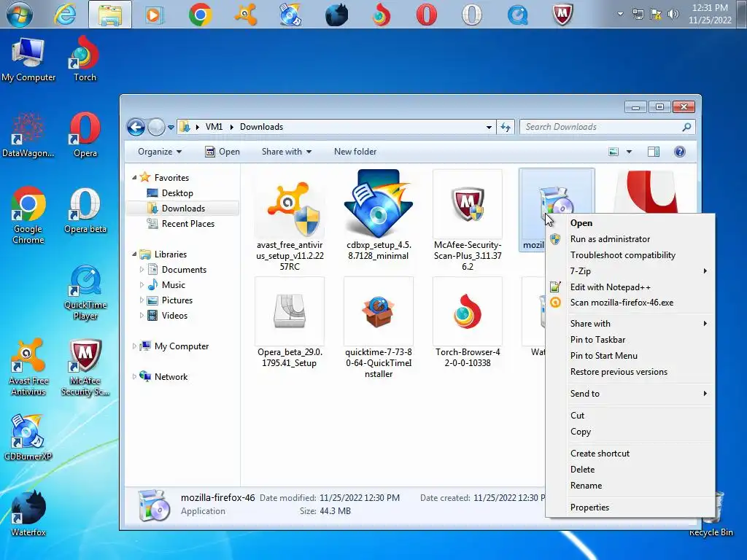Select McAfee Security Scan desktop shortcut
The image size is (747, 560).
(85, 367)
